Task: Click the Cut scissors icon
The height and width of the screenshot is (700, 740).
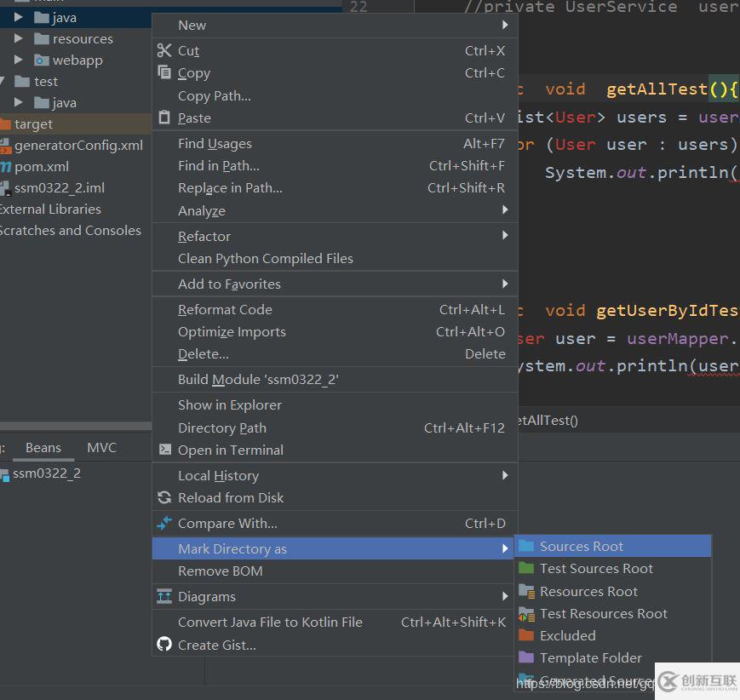Action: pos(164,50)
